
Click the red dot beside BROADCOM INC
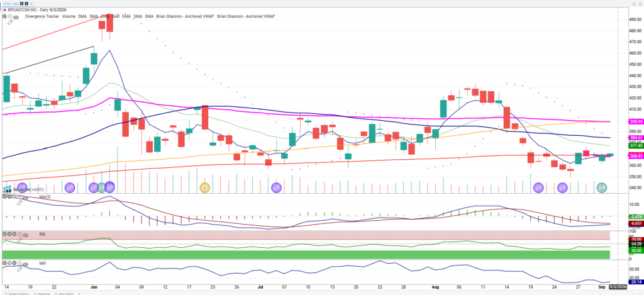point(4,10)
